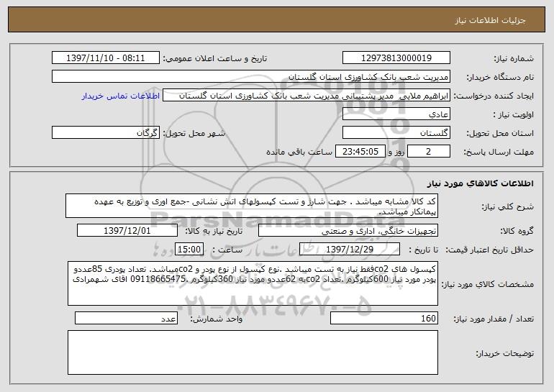Open the اطلاعات تماس خریدار link
Image resolution: width=554 pixels, height=392 pixels.
pyautogui.click(x=121, y=96)
